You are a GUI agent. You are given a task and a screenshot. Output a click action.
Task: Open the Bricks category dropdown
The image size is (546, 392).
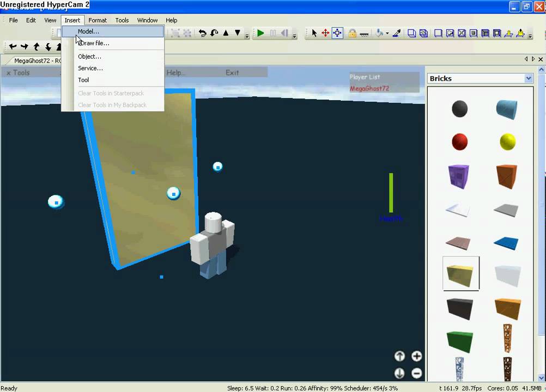529,78
